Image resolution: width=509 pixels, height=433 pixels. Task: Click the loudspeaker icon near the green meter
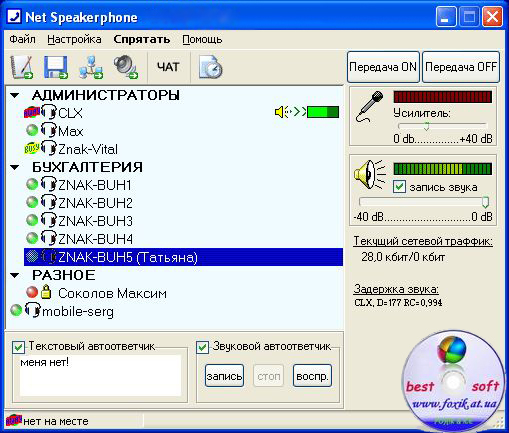pos(369,175)
